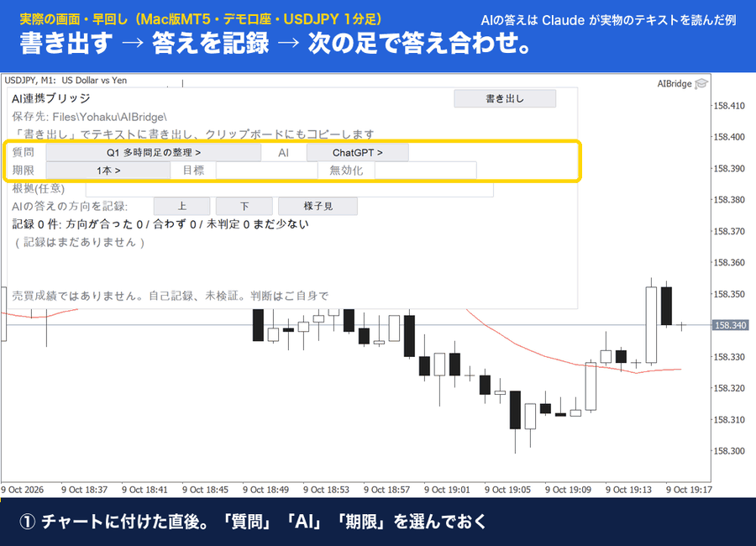This screenshot has width=756, height=546.
Task: Click the 期限 field label
Action: tap(24, 171)
